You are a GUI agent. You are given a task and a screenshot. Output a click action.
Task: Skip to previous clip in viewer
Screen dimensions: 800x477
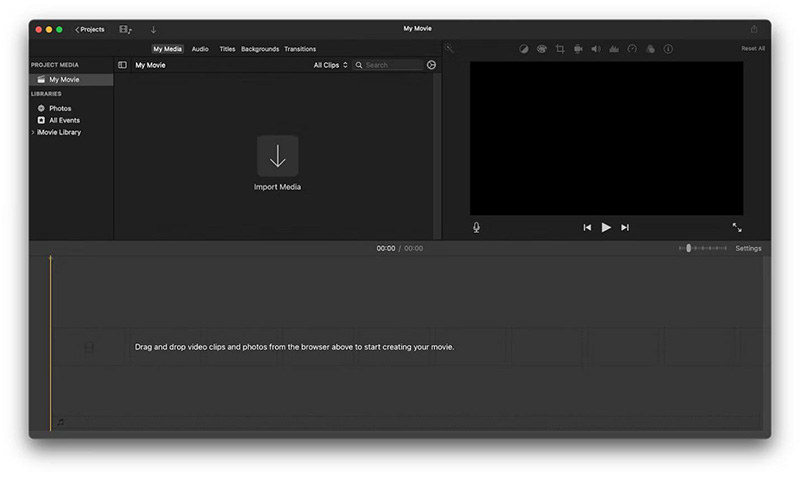coord(587,228)
